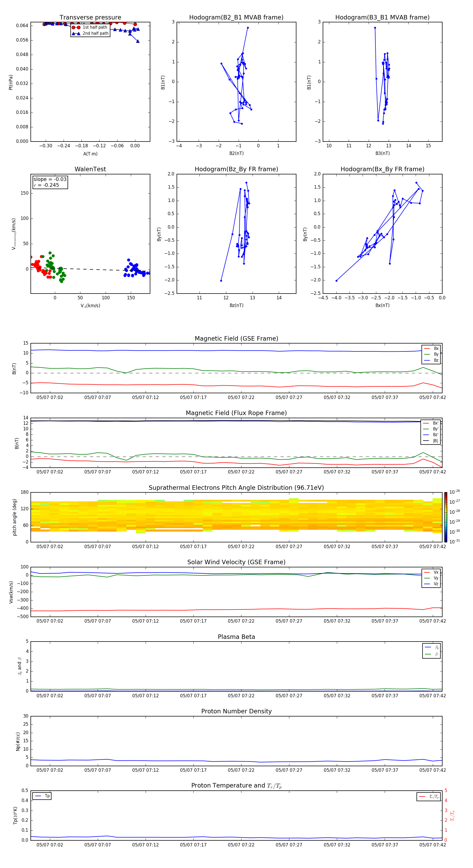Click the "slope = -0.03" annotation text
Image resolution: width=473 pixels, height=868 pixels.
(x=50, y=179)
